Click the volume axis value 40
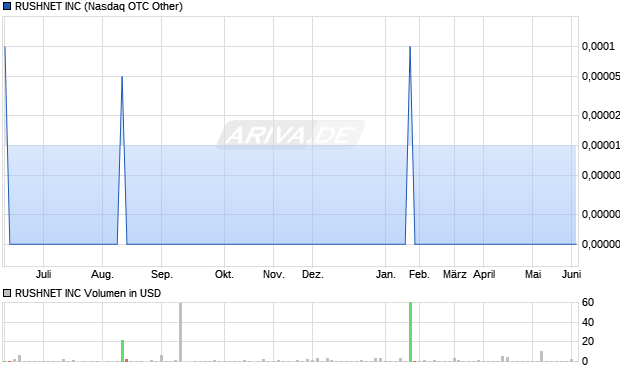Screen dimensions: 620x371 (588, 322)
